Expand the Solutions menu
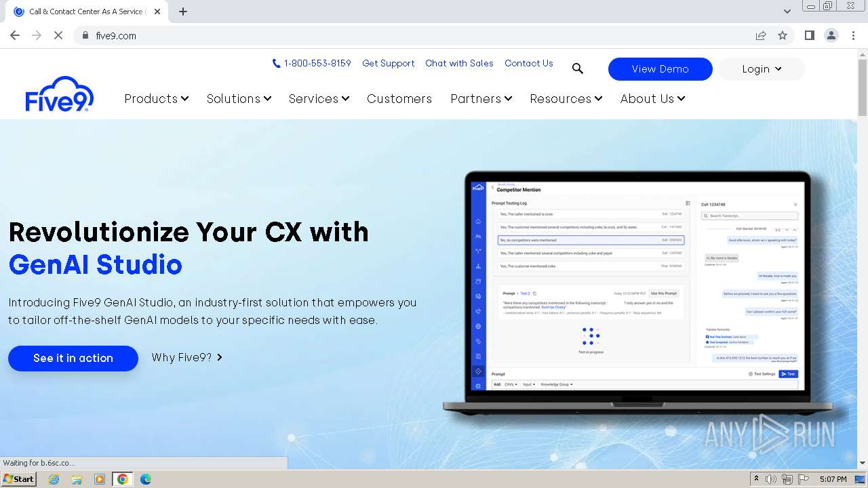868x488 pixels. click(x=239, y=98)
